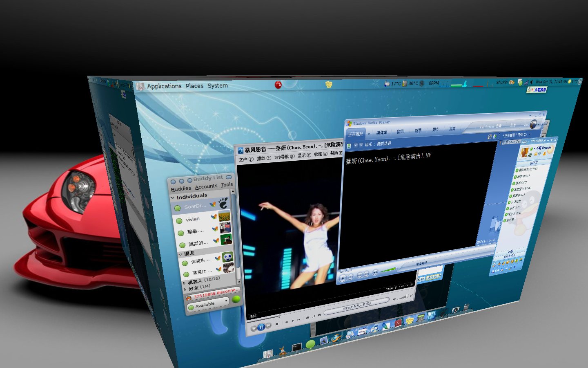Open the Available status dropdown
Image resolution: width=588 pixels, height=368 pixels.
point(208,304)
